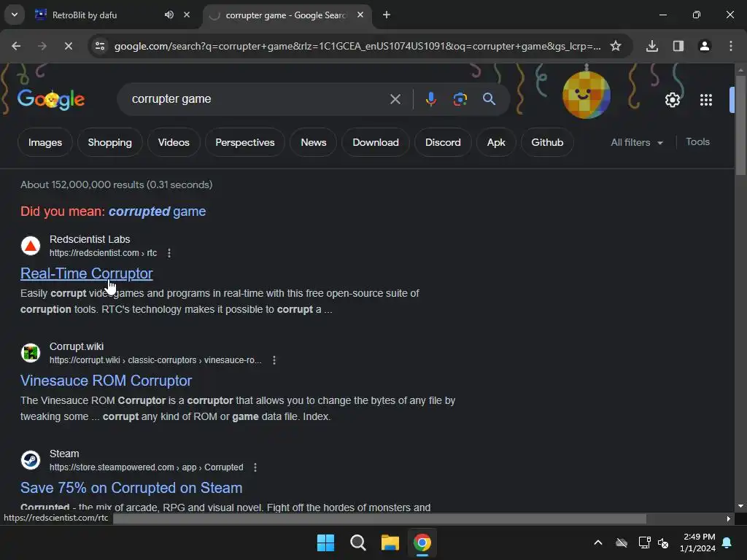
Task: Open more options for Redscientist result
Action: [x=169, y=253]
